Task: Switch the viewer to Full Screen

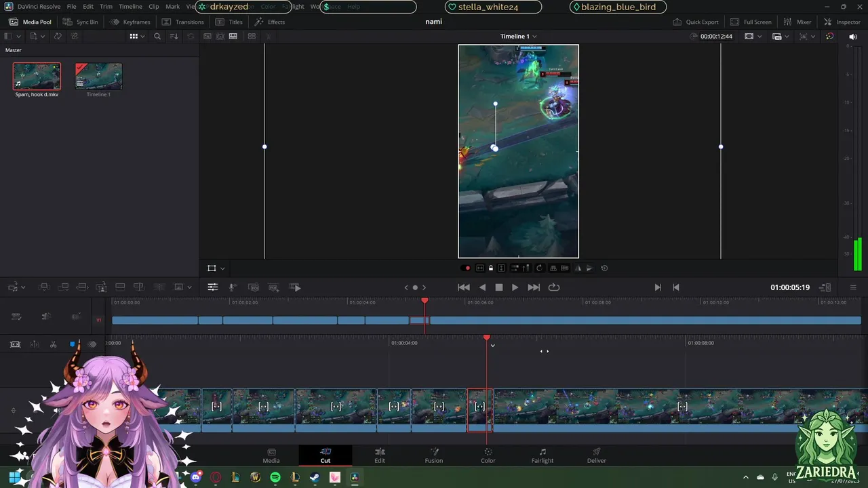Action: pyautogui.click(x=751, y=22)
